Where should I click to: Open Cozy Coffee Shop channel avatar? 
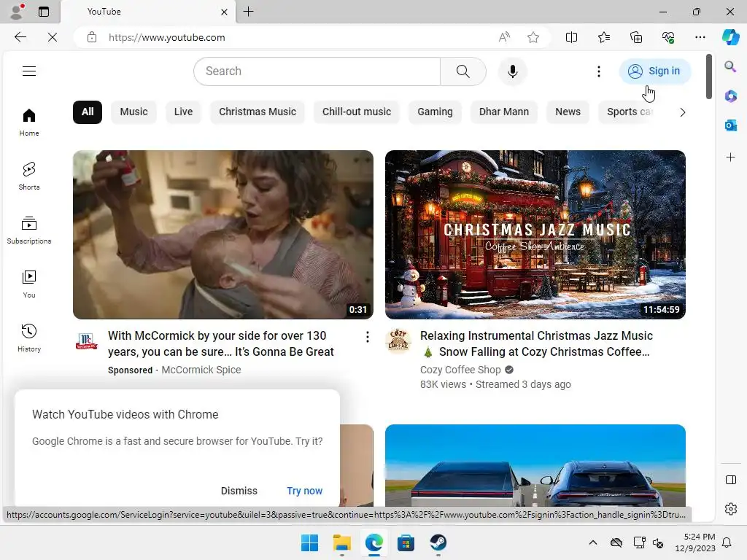point(398,341)
